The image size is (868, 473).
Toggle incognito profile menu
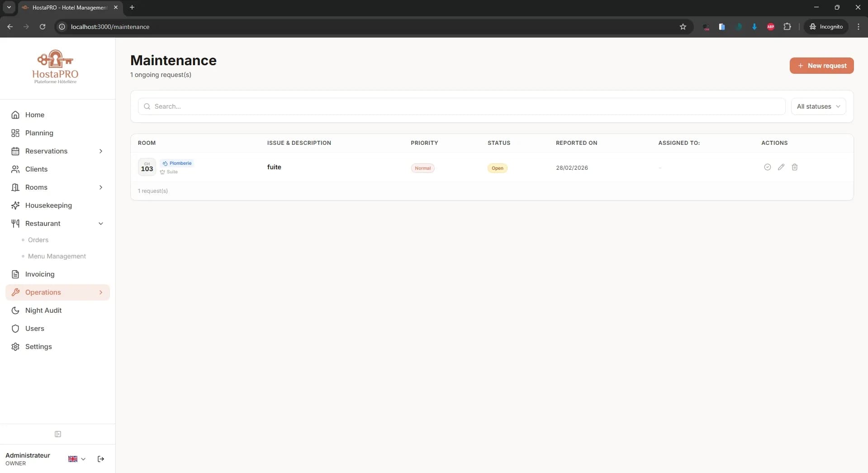826,26
